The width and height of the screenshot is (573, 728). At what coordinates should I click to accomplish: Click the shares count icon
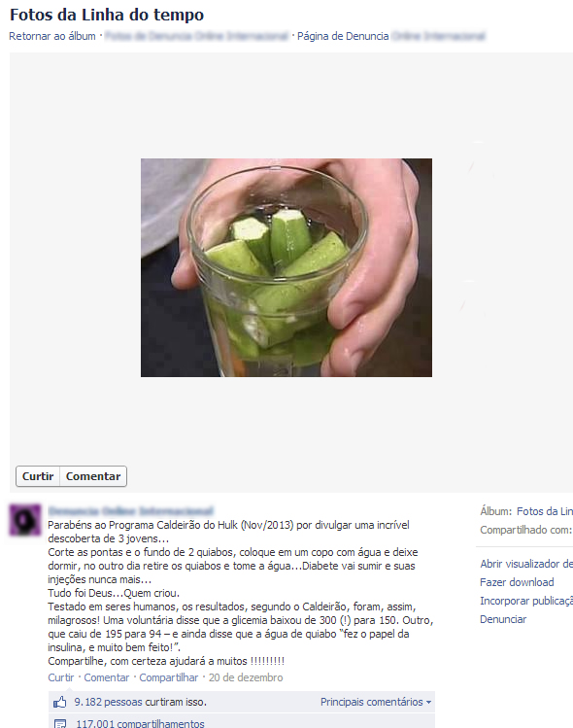pyautogui.click(x=60, y=723)
